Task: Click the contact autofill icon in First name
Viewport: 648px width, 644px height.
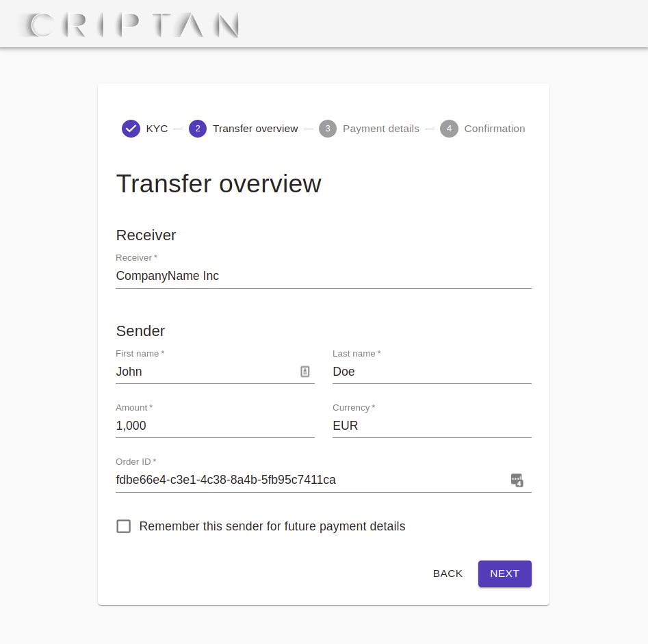Action: tap(305, 371)
